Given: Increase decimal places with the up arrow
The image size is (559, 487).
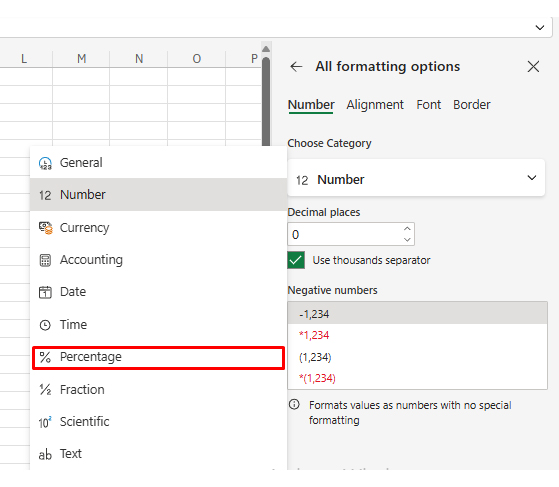Looking at the screenshot, I should click(407, 228).
